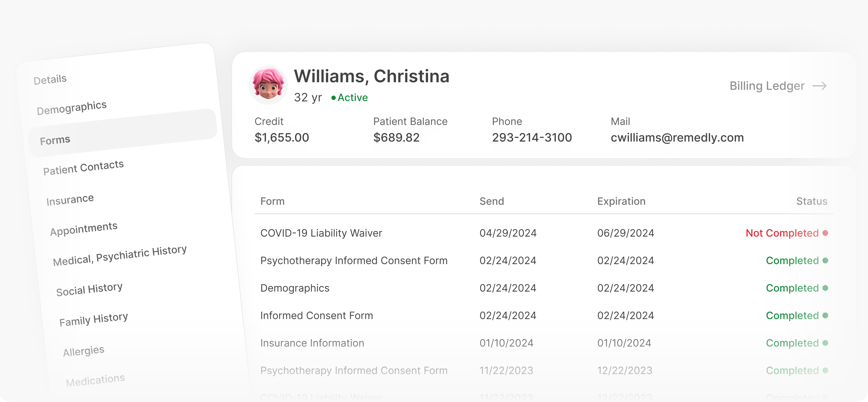Image resolution: width=868 pixels, height=402 pixels.
Task: Select the Forms sidebar tab
Action: [x=55, y=140]
